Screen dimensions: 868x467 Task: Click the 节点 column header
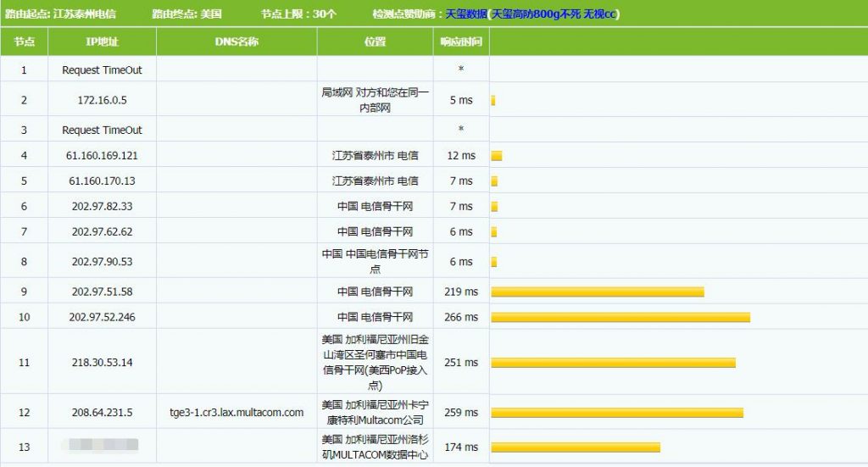point(24,42)
